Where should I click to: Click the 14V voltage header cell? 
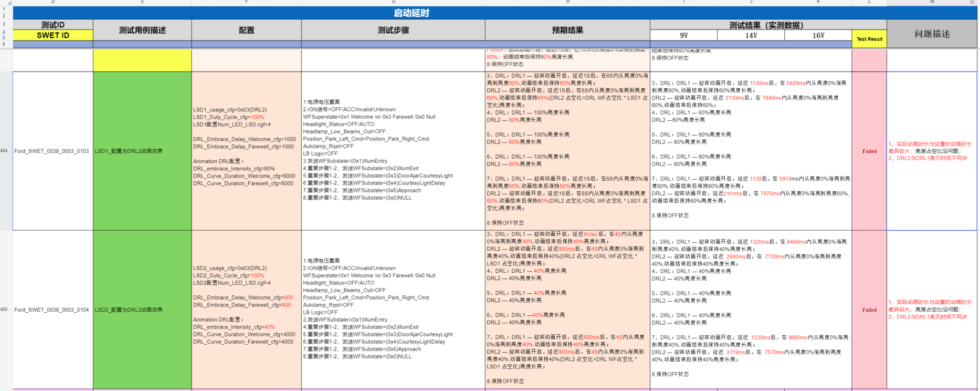click(x=751, y=35)
